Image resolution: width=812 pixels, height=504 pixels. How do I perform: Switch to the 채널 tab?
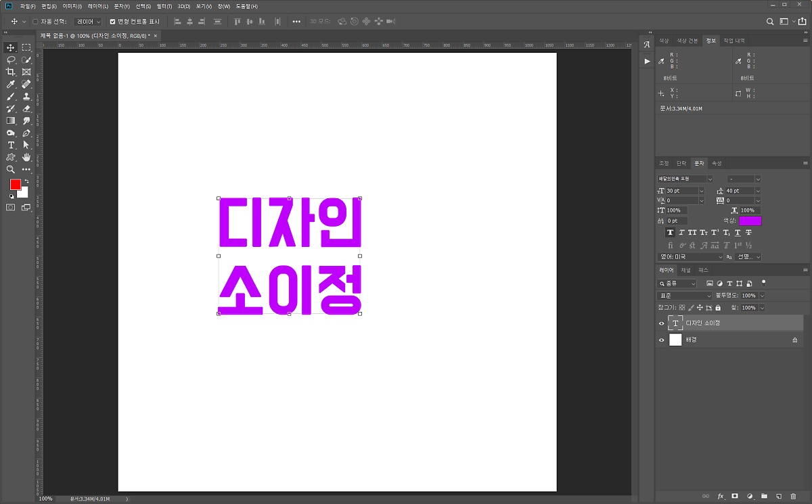(685, 270)
